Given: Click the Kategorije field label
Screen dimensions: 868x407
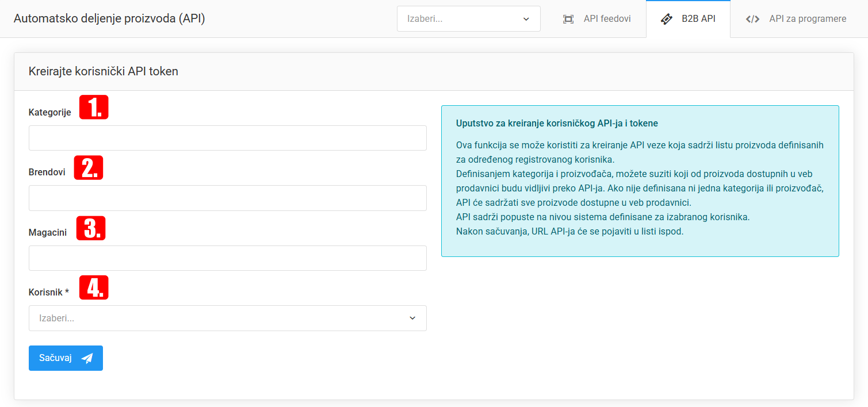Looking at the screenshot, I should pos(50,113).
